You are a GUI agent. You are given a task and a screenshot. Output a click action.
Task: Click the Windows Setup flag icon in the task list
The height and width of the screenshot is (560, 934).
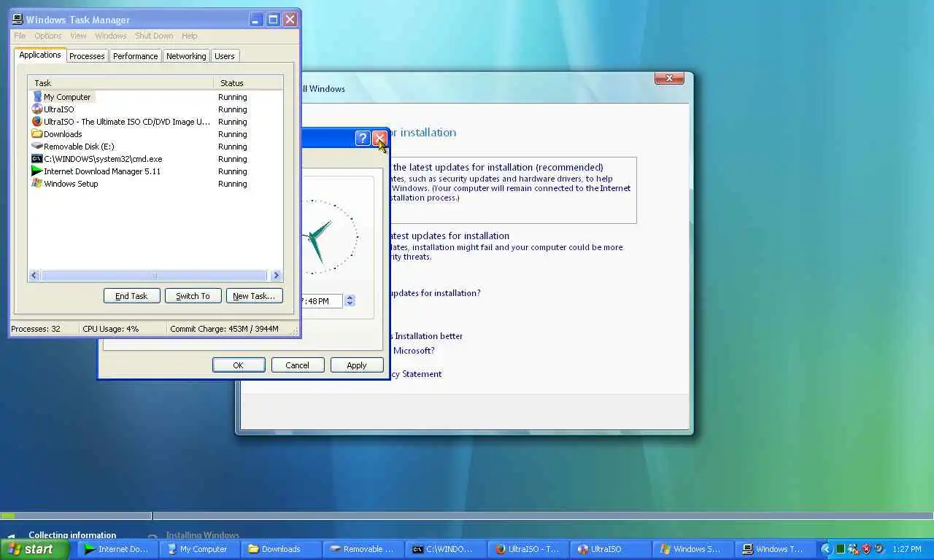point(37,184)
